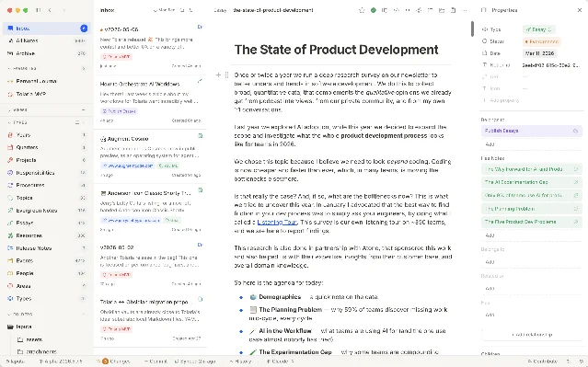Change the Essay type value
The height and width of the screenshot is (367, 588).
coord(539,29)
